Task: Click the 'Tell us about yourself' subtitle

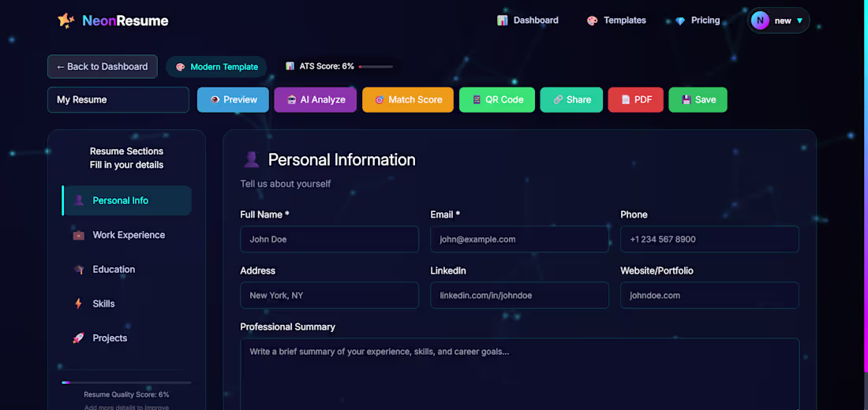Action: [x=285, y=184]
